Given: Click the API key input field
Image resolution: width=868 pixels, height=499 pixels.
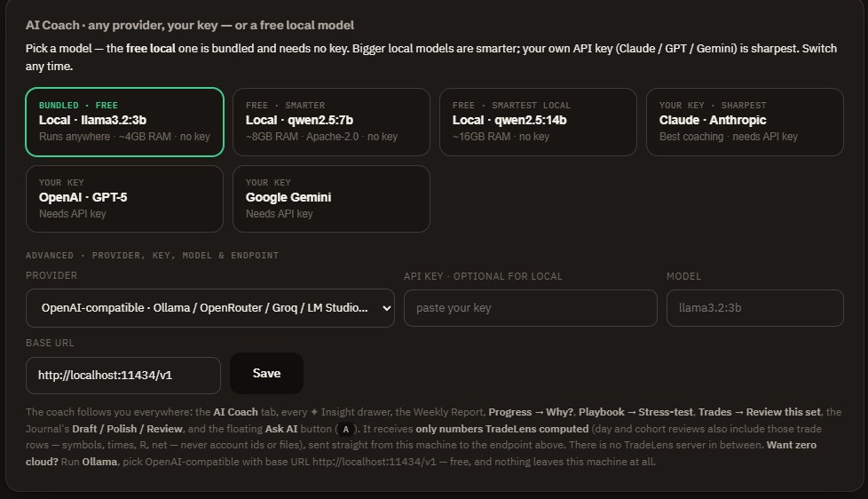Looking at the screenshot, I should tap(531, 308).
